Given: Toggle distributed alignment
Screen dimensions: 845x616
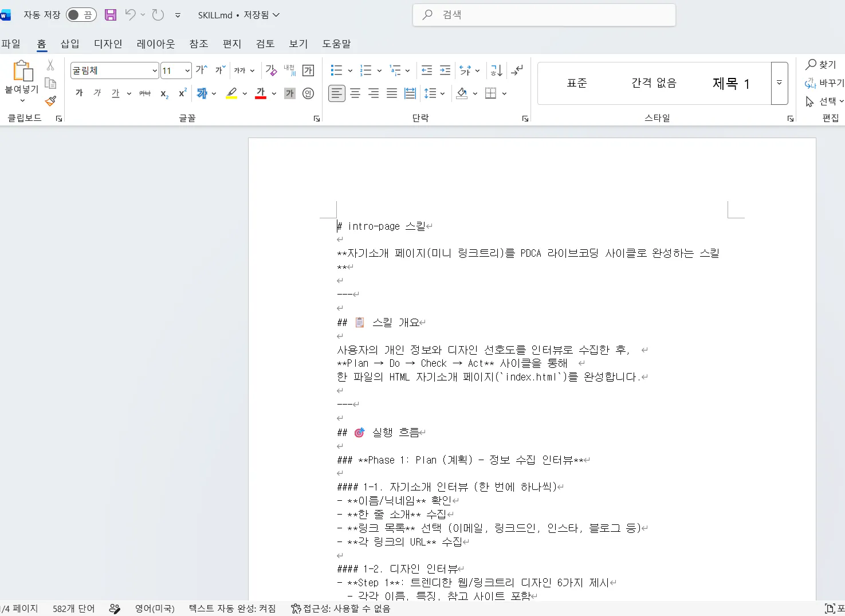Looking at the screenshot, I should point(410,93).
